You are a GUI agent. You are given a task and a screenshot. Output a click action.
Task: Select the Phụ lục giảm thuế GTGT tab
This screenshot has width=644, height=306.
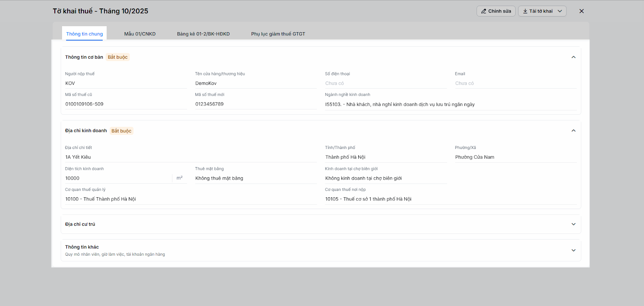[278, 34]
